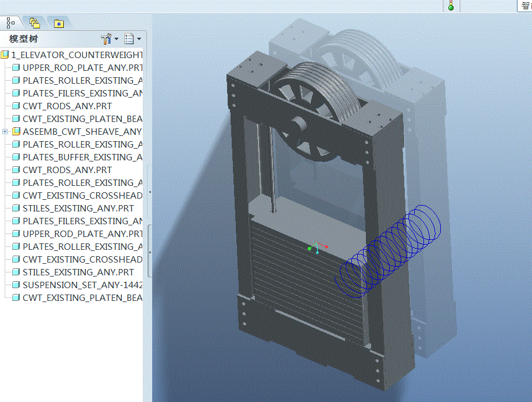The height and width of the screenshot is (402, 532).
Task: Select the Model Tree navigator tab icon
Action: pos(10,23)
